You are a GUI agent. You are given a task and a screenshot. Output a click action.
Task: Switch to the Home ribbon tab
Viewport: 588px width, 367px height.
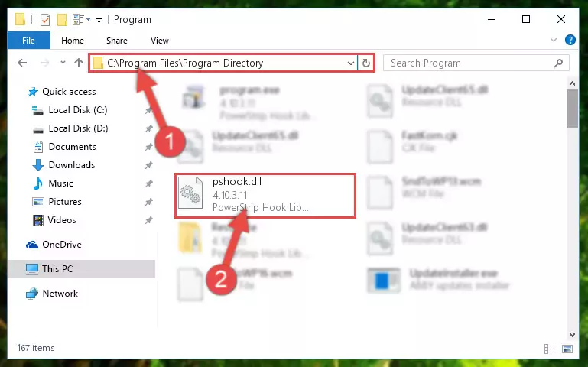pyautogui.click(x=73, y=41)
